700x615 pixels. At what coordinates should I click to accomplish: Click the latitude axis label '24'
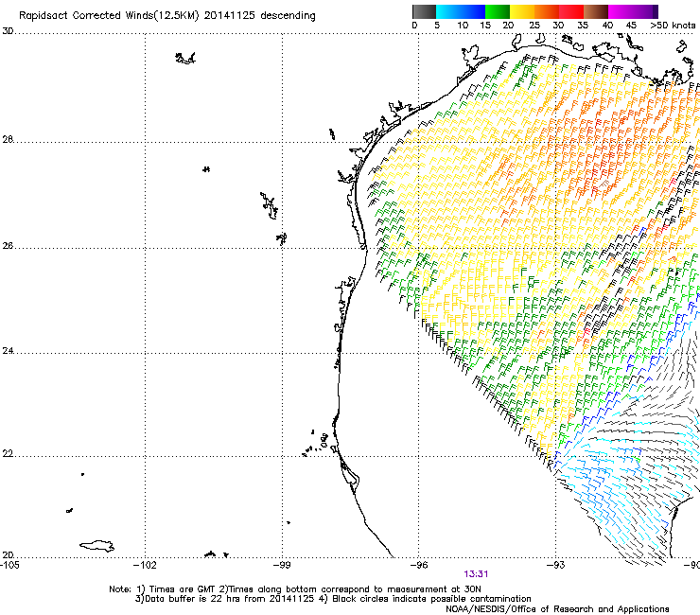(x=8, y=351)
